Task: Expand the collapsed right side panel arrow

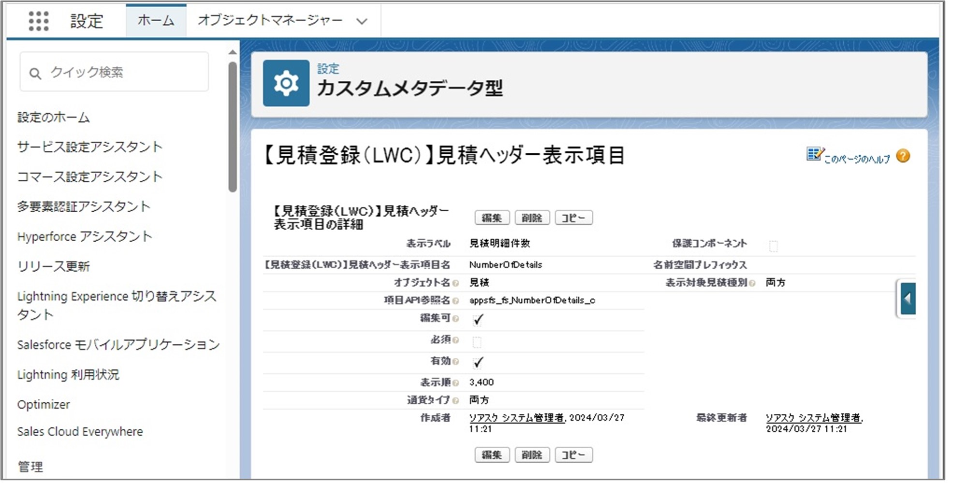Action: click(907, 299)
